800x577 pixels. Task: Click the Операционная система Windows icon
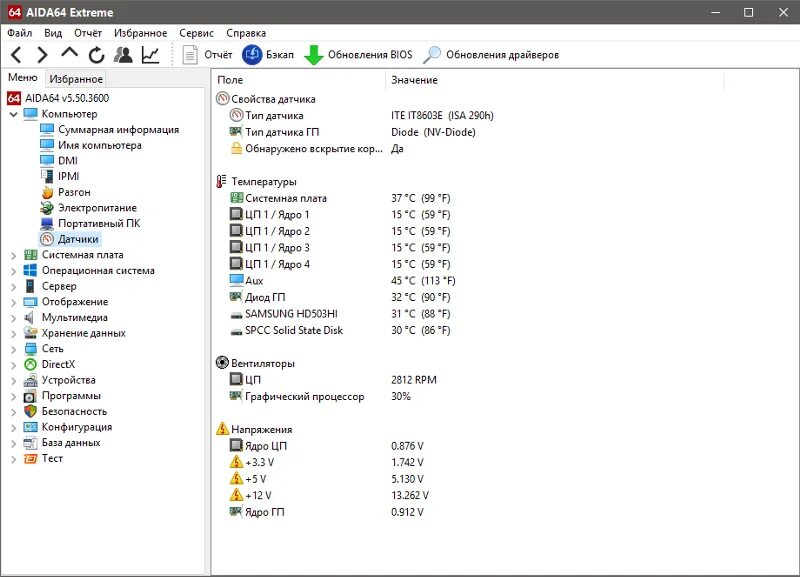(31, 271)
